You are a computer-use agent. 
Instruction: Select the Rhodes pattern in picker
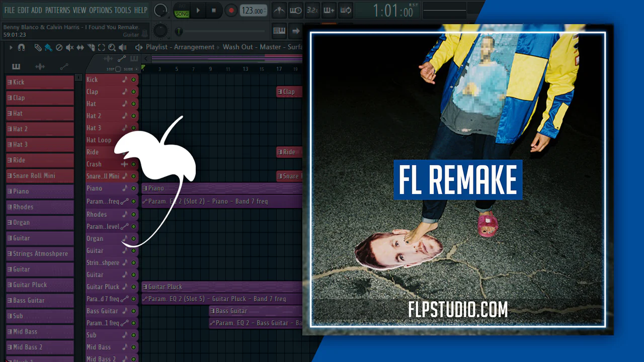tap(40, 207)
